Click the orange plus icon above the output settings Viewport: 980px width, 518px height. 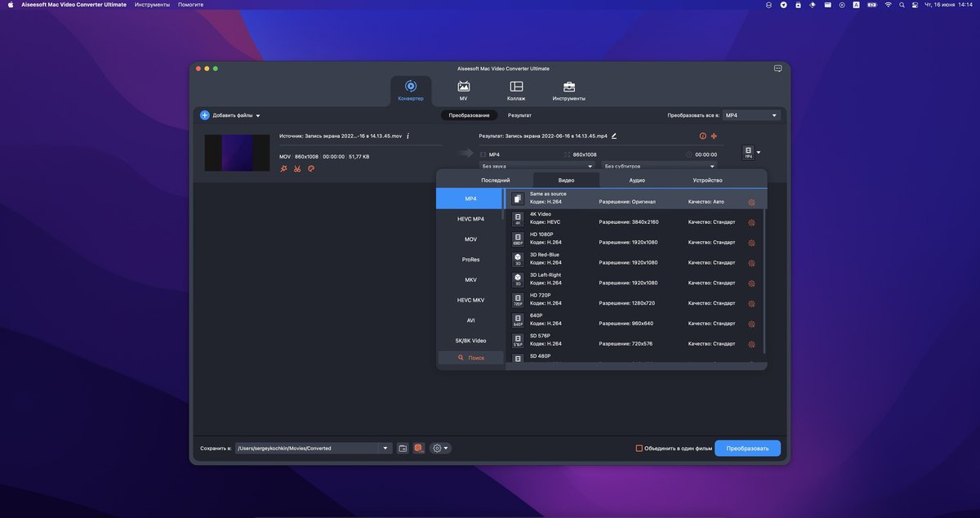tap(714, 136)
